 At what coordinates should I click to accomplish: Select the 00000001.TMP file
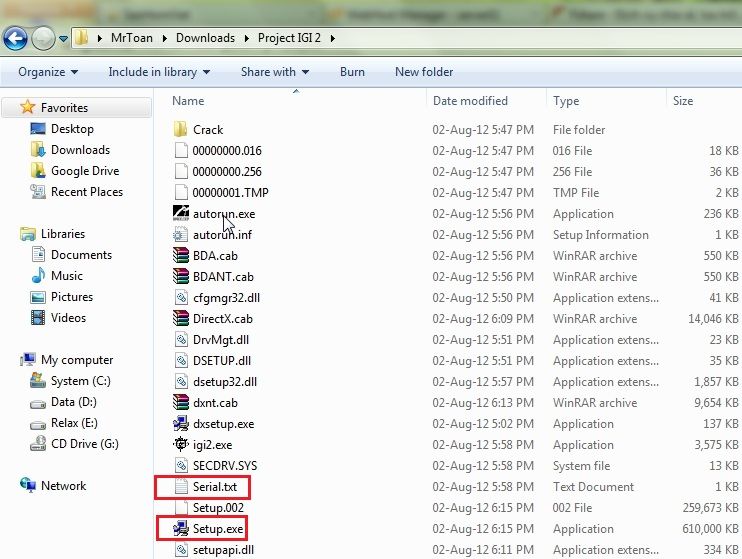click(230, 193)
